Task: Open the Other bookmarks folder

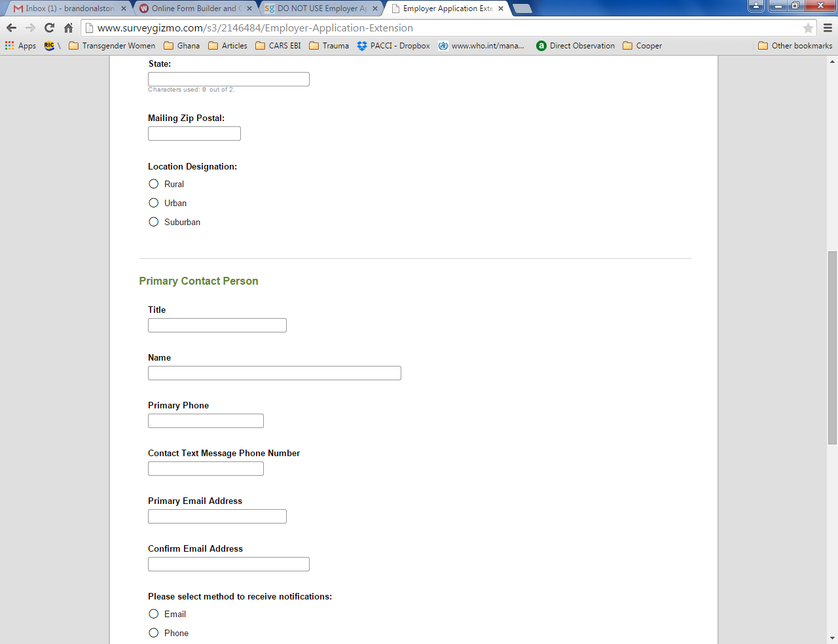Action: click(795, 46)
